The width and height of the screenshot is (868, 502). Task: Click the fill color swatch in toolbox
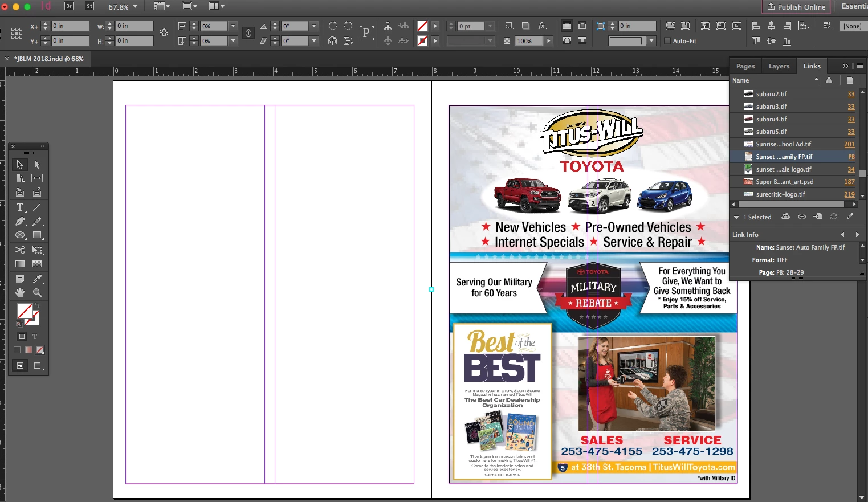click(25, 311)
